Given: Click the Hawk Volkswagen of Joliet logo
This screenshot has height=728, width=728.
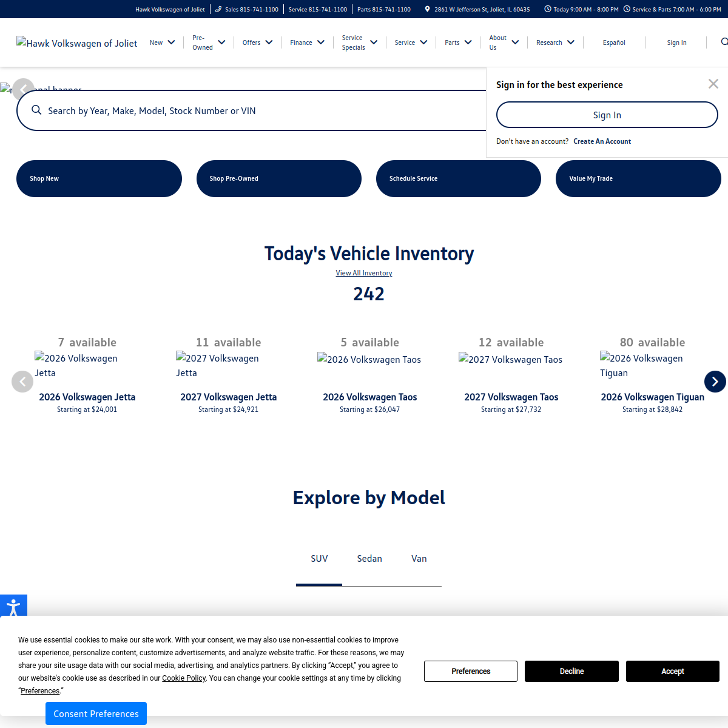Looking at the screenshot, I should (76, 43).
